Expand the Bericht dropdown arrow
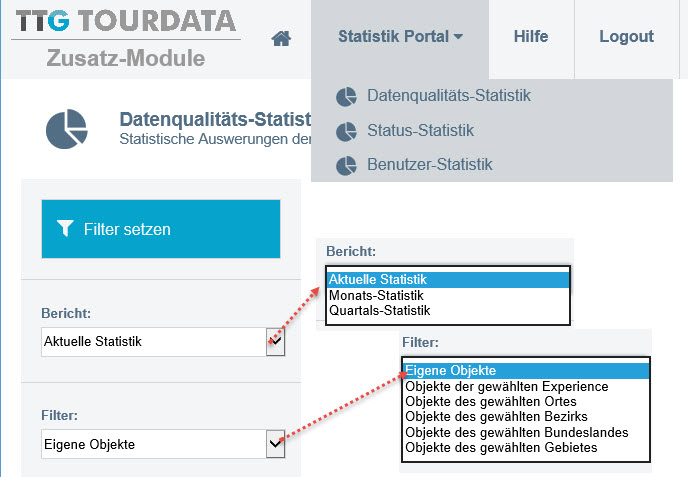This screenshot has height=477, width=688. [276, 341]
